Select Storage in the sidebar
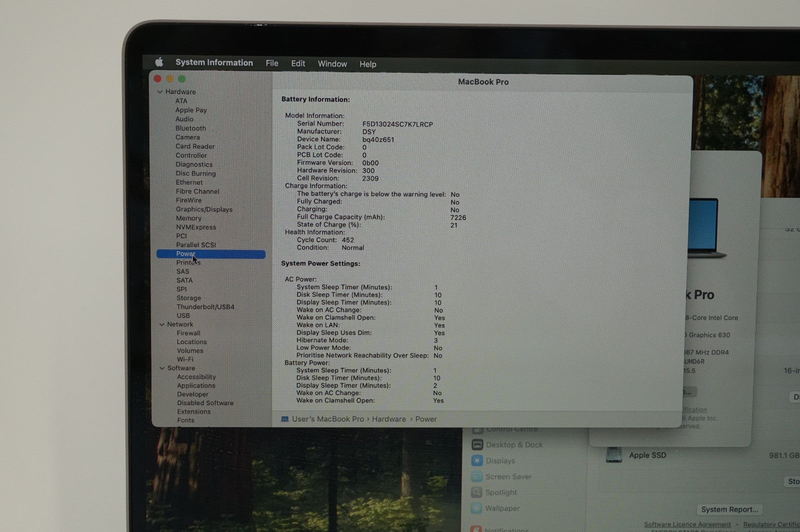Image resolution: width=800 pixels, height=532 pixels. [188, 298]
